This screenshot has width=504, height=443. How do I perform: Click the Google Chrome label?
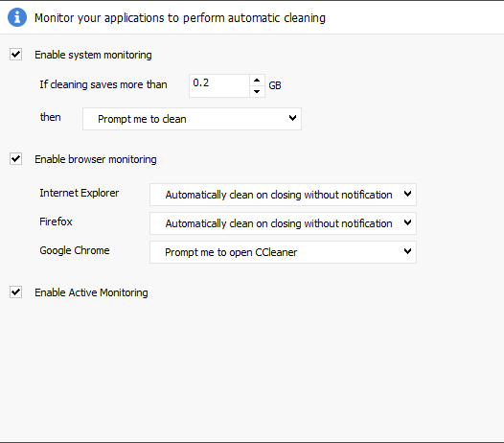(75, 250)
